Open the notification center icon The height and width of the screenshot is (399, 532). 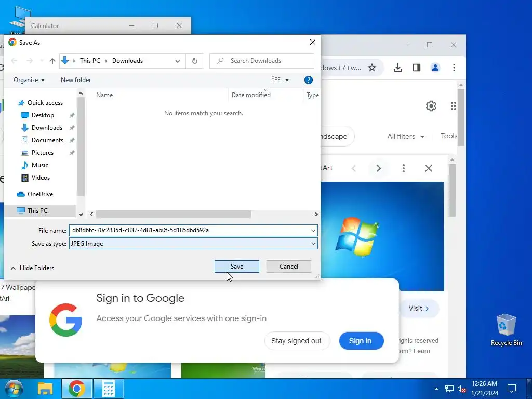[x=512, y=389]
